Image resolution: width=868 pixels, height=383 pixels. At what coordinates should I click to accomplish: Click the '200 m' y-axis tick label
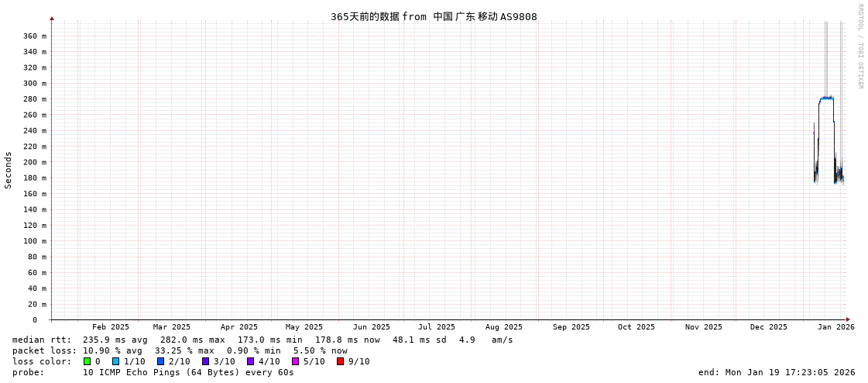[35, 162]
